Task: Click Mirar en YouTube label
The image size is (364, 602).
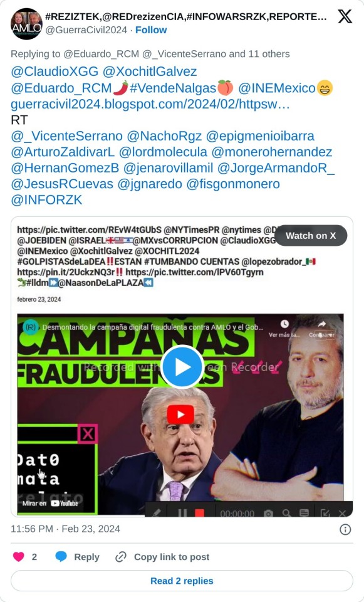Action: click(x=50, y=504)
